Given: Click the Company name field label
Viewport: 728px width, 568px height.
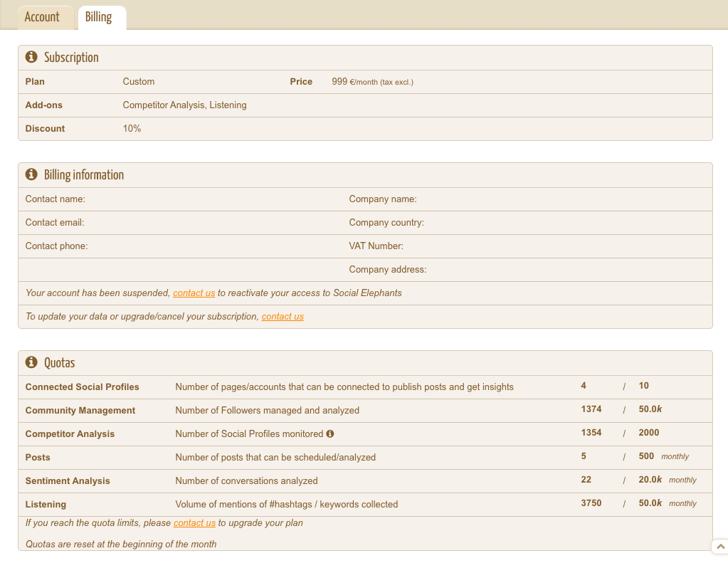Looking at the screenshot, I should (x=383, y=199).
